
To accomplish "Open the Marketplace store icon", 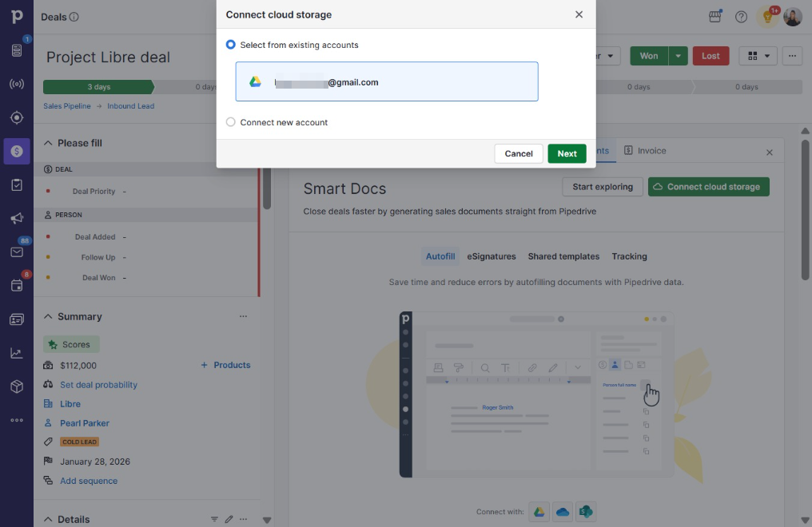I will (x=715, y=17).
